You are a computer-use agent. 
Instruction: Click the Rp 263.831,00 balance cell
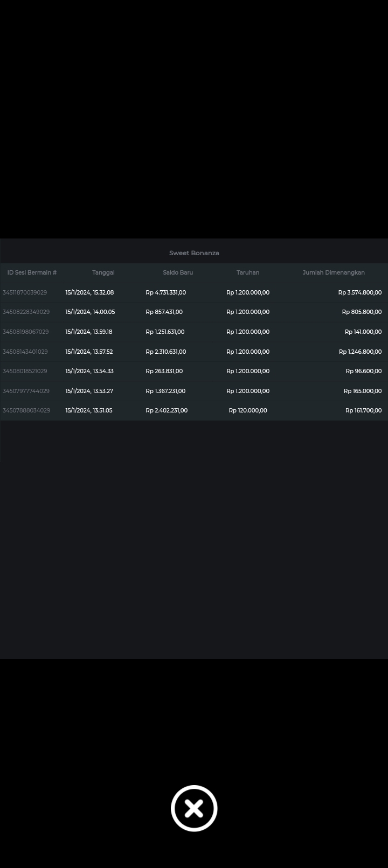point(164,371)
